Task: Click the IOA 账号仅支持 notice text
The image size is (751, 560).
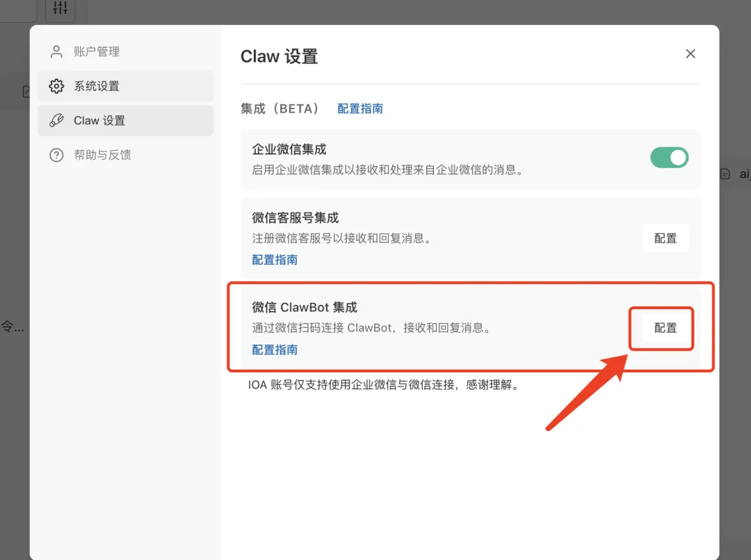Action: click(x=384, y=385)
